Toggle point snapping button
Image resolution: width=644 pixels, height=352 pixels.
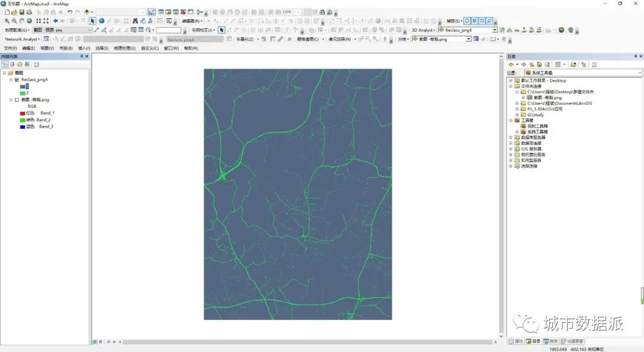(x=467, y=20)
